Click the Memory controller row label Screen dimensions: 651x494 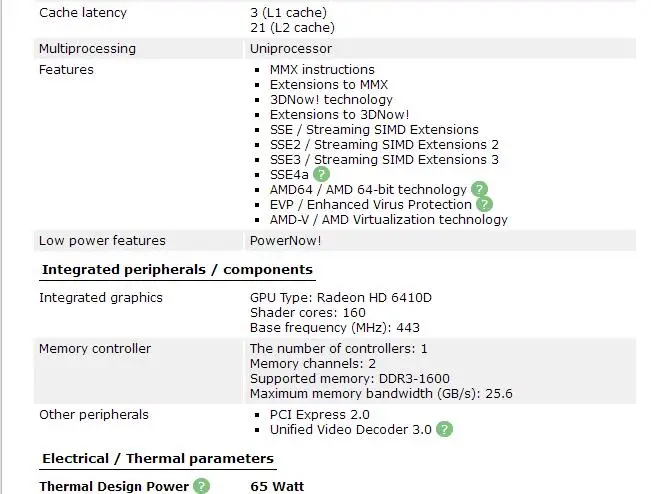[95, 349]
